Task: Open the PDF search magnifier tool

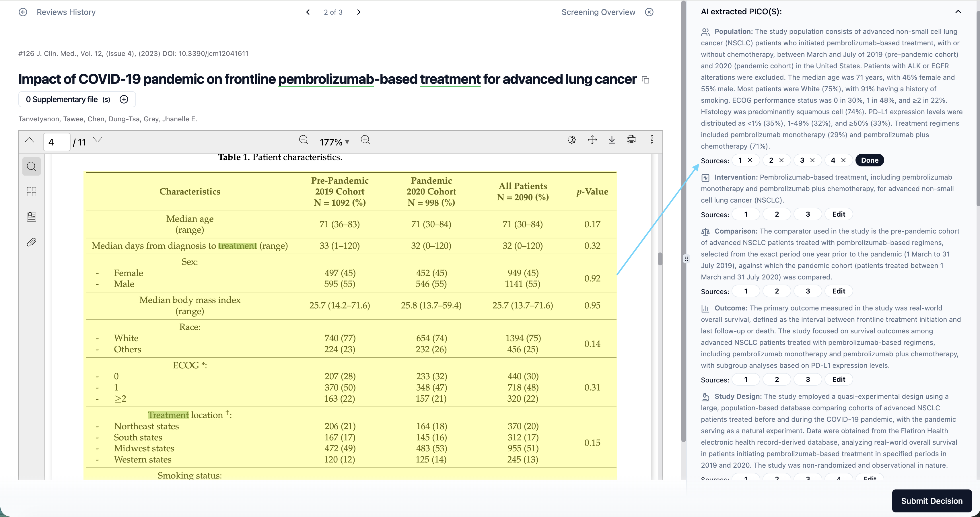Action: point(32,167)
